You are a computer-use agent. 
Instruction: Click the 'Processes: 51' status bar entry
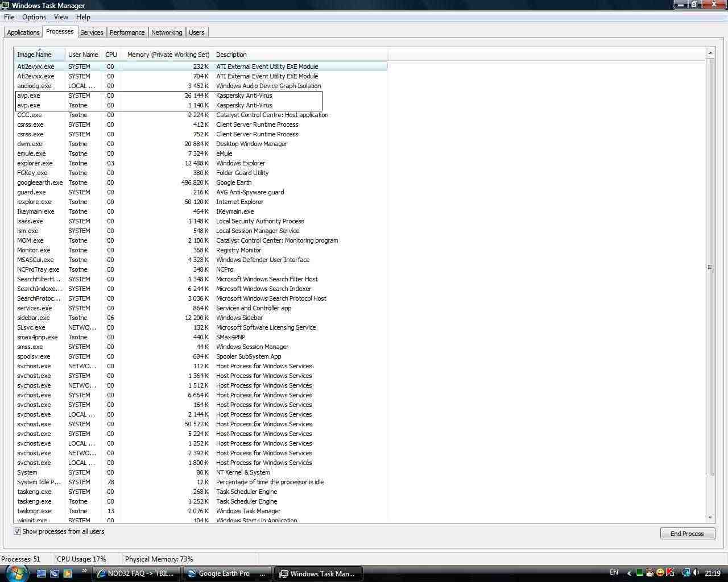pos(21,559)
